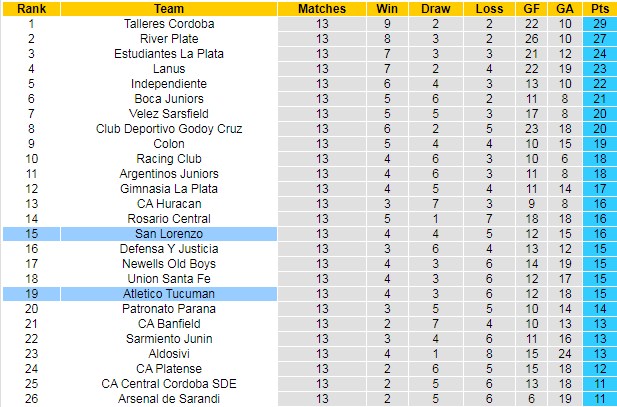The image size is (617, 407).
Task: Sort table by Pts header
Action: (599, 8)
